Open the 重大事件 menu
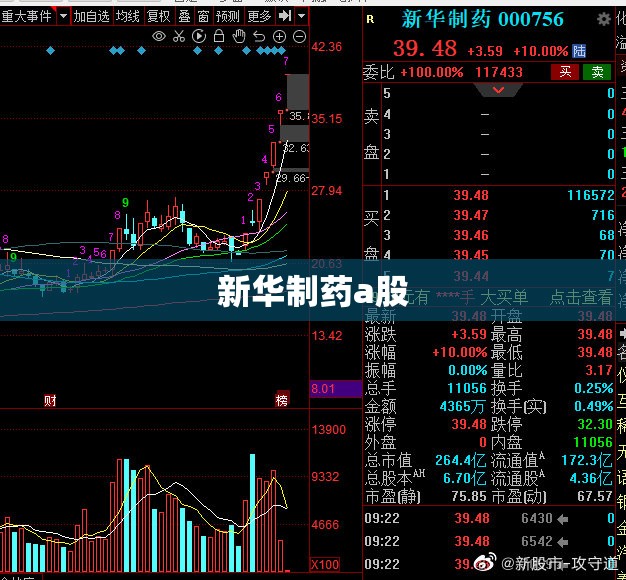 (27, 16)
